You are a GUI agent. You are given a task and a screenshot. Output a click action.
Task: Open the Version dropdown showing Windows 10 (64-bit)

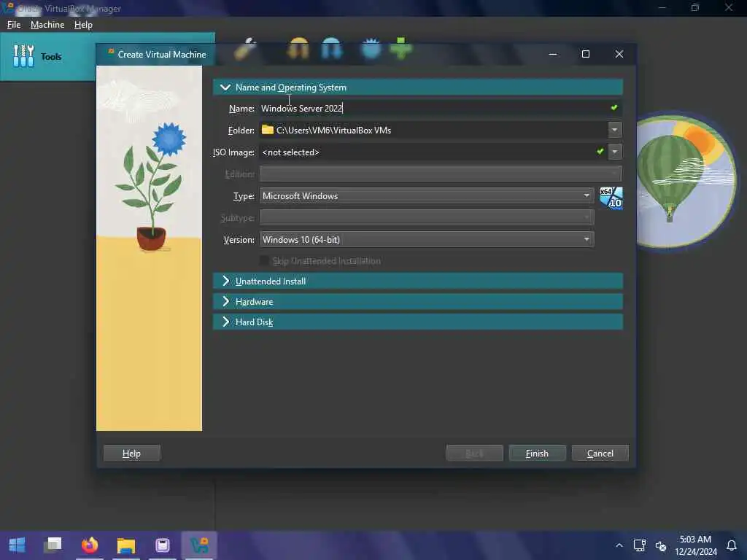[x=426, y=239]
